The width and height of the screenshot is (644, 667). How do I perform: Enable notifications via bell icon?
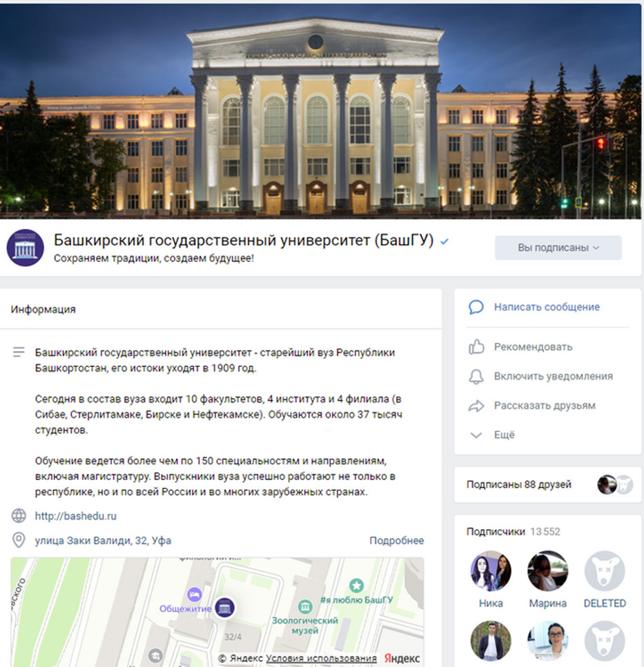point(476,377)
